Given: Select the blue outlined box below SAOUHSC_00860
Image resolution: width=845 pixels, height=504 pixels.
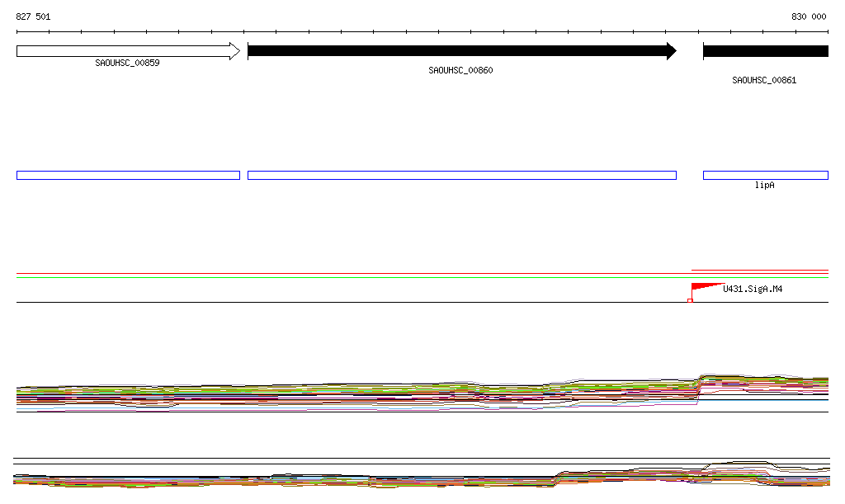Looking at the screenshot, I should tap(461, 175).
